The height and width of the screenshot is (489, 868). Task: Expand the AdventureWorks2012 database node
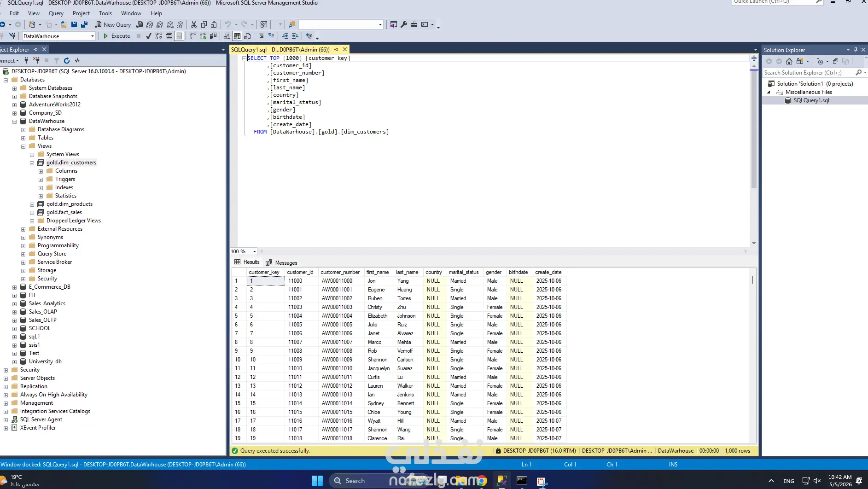pos(14,105)
